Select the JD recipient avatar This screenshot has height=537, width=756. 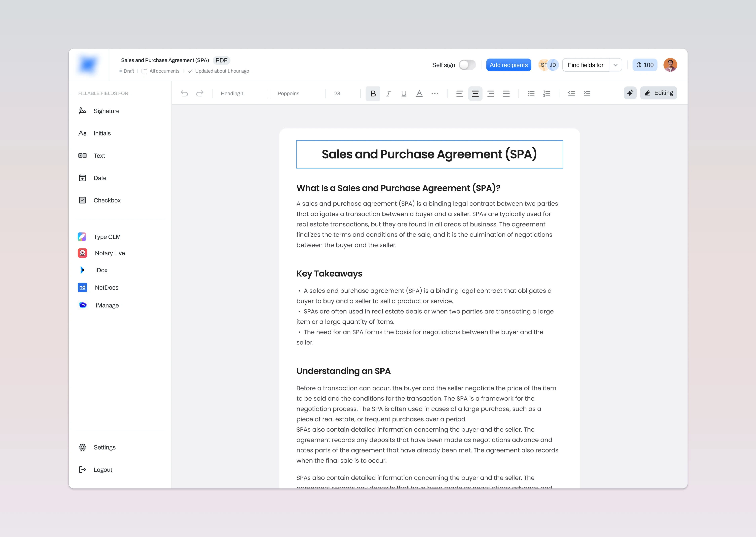pyautogui.click(x=553, y=65)
